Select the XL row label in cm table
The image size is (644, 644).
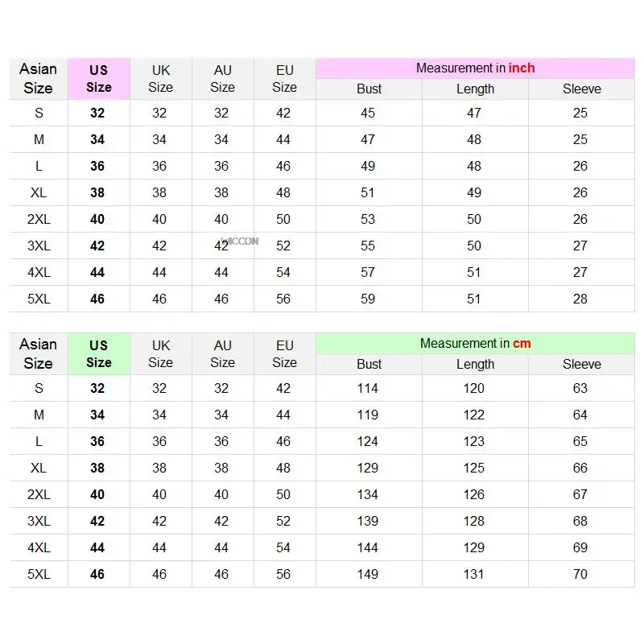coord(38,468)
